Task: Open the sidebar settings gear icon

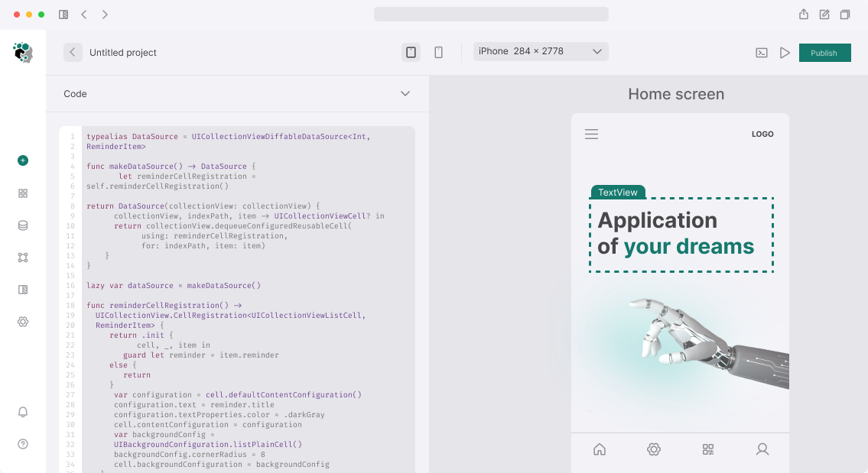Action: (x=23, y=322)
